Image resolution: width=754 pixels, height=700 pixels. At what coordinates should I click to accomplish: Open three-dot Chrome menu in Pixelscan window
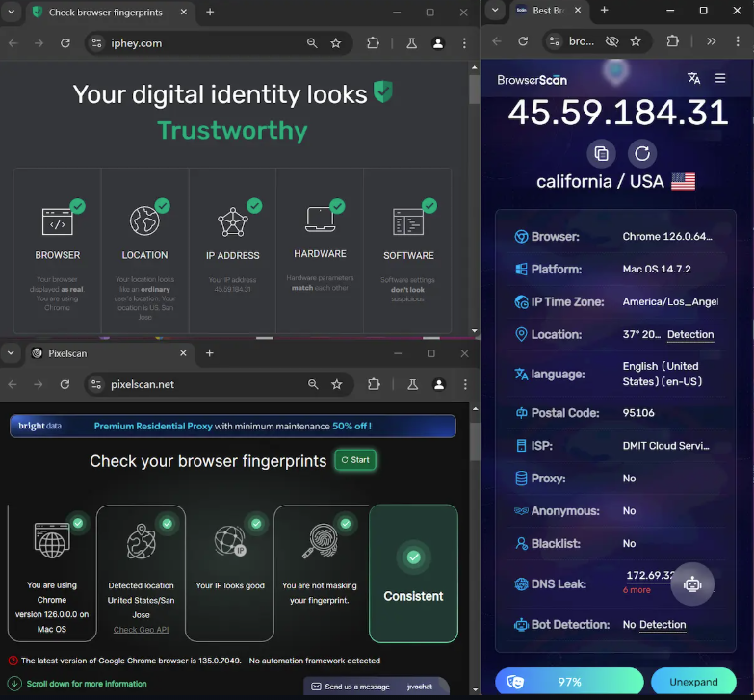[465, 384]
